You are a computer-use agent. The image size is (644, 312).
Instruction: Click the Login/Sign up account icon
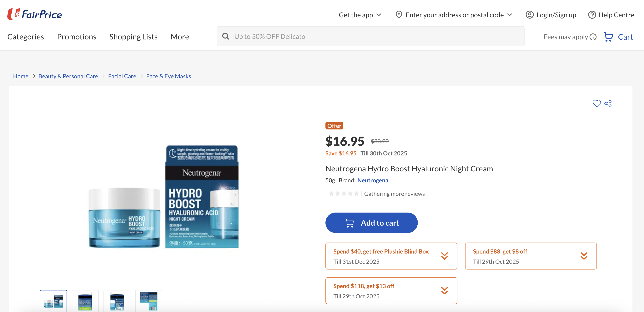pos(530,15)
